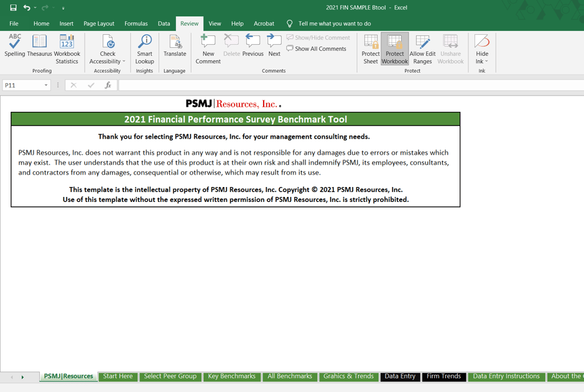The height and width of the screenshot is (392, 584).
Task: Click the Cancel (X) formula bar icon
Action: tap(74, 85)
